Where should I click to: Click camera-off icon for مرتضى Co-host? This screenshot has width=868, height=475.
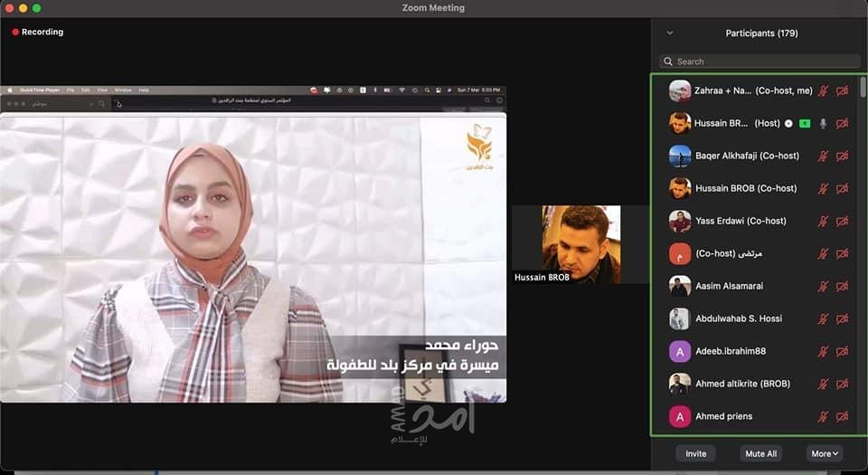click(842, 253)
